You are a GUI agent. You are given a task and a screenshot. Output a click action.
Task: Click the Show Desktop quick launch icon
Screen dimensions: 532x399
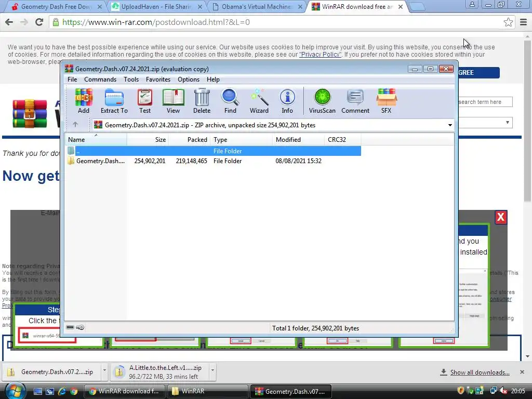click(37, 391)
